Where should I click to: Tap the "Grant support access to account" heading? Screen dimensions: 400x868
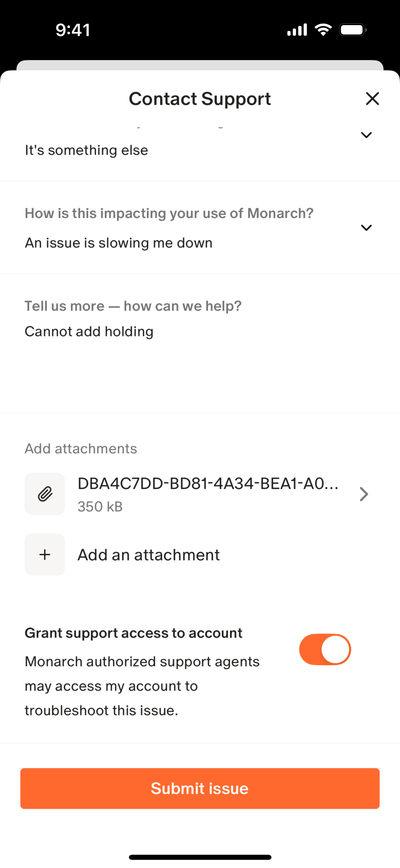pos(133,633)
